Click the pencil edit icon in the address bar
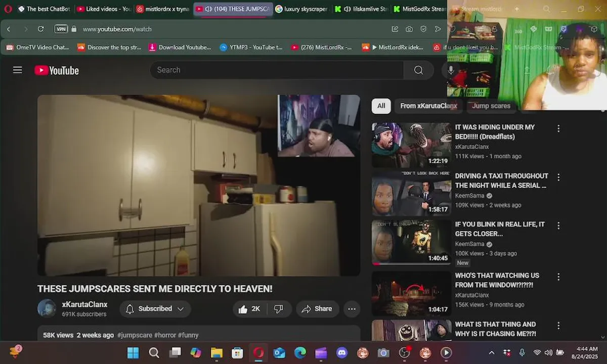 click(395, 29)
